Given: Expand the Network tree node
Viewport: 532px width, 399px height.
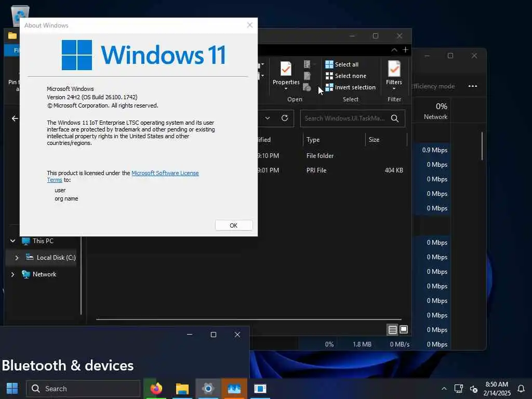Looking at the screenshot, I should click(x=12, y=274).
